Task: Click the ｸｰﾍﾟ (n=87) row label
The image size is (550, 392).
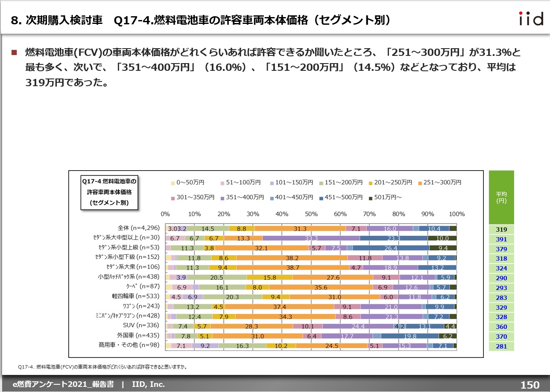Action: (x=143, y=286)
